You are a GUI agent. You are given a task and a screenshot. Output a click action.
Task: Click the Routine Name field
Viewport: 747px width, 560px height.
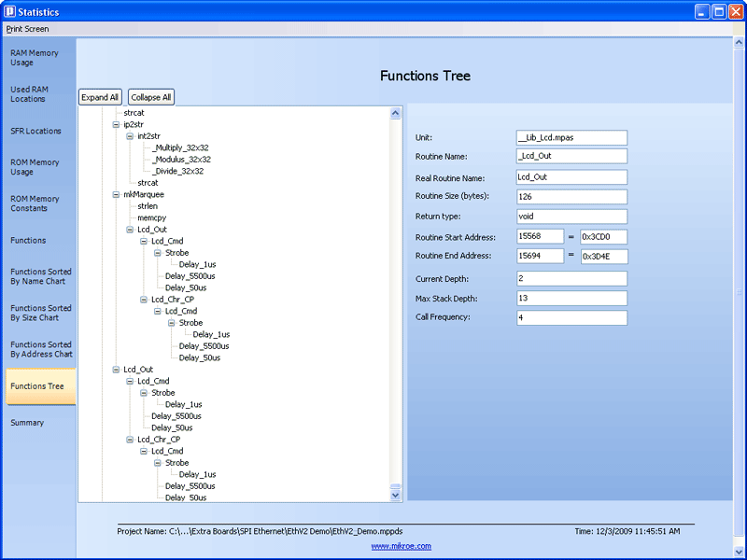click(571, 156)
